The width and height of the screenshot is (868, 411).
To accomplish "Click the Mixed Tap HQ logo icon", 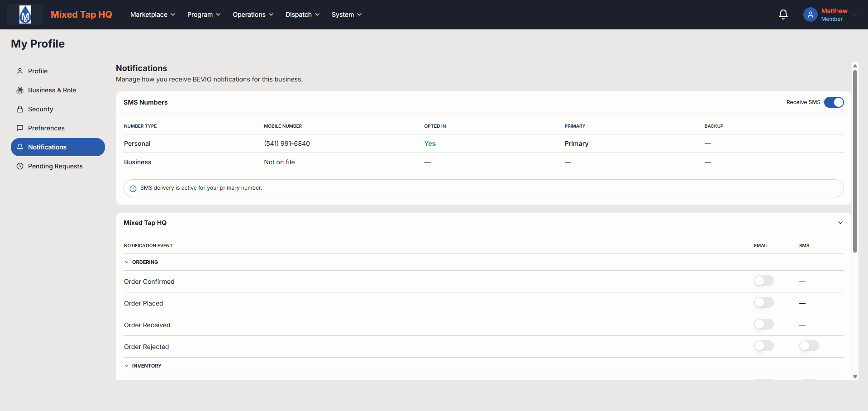I will [25, 14].
